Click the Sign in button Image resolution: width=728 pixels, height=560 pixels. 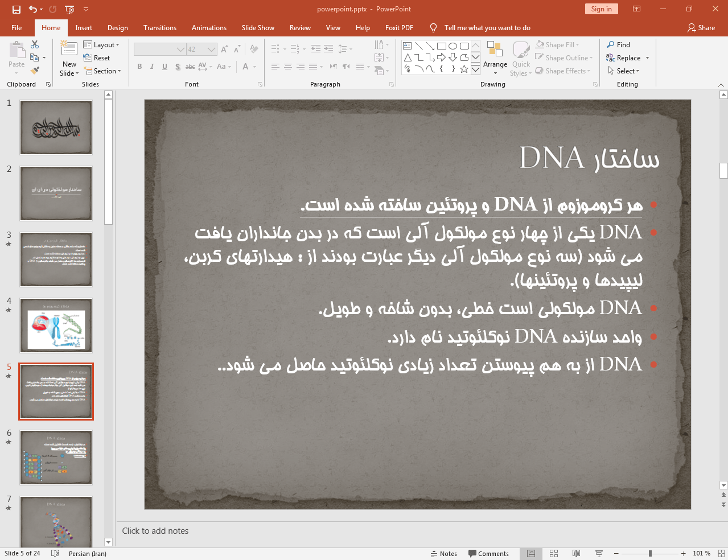pyautogui.click(x=601, y=9)
